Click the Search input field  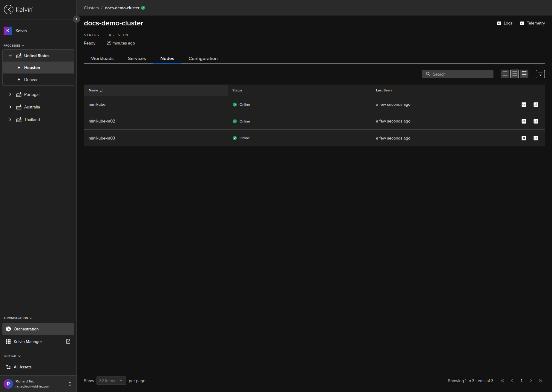[x=460, y=74]
